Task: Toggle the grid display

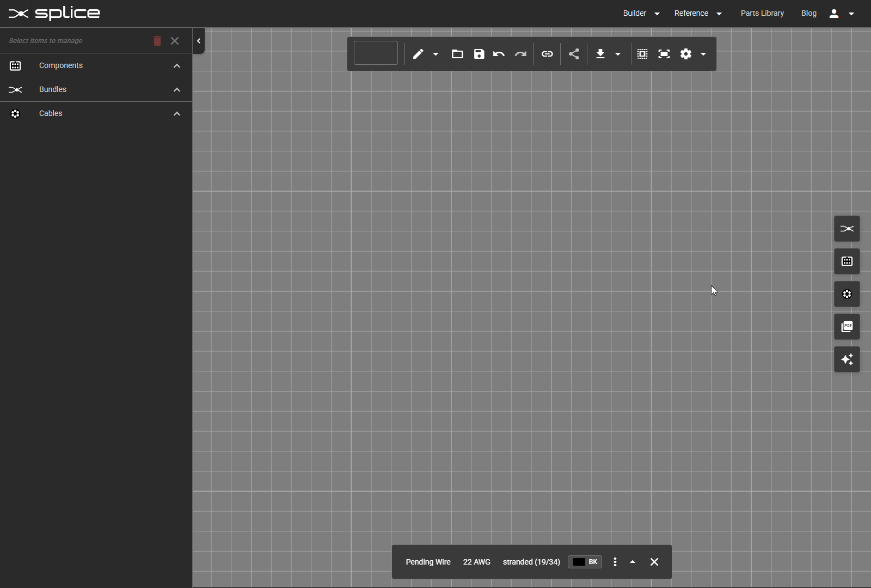Action: (x=643, y=54)
